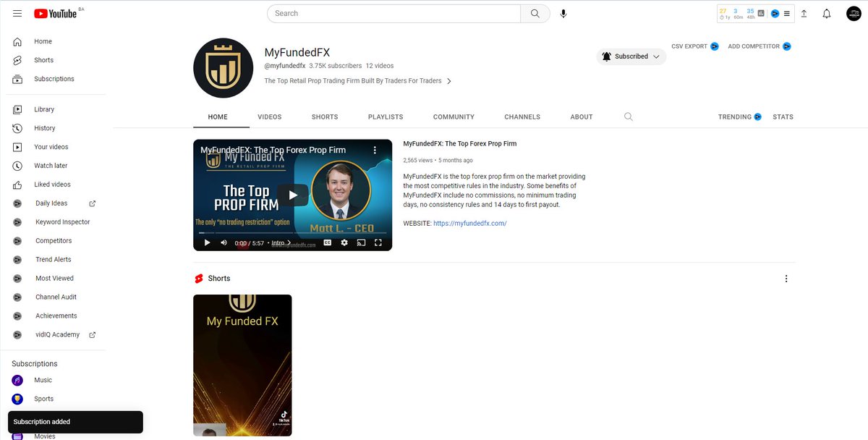Click the MyFundedFX channel avatar

tap(223, 68)
